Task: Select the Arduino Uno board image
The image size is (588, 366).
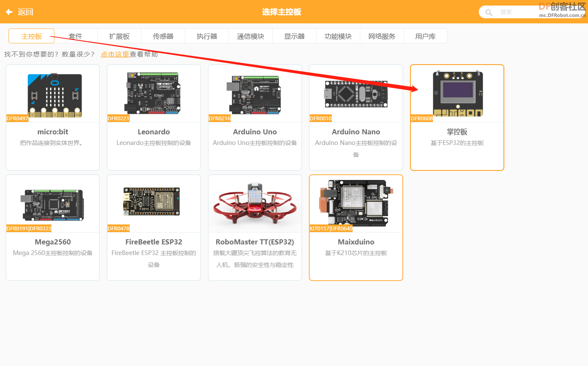Action: pos(255,94)
